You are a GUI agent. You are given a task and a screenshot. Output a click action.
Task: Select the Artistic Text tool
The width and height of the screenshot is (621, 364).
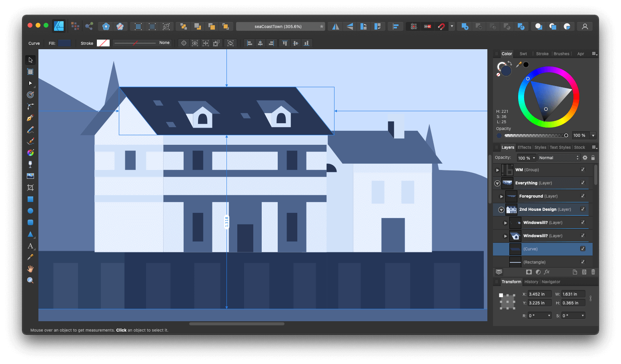30,246
